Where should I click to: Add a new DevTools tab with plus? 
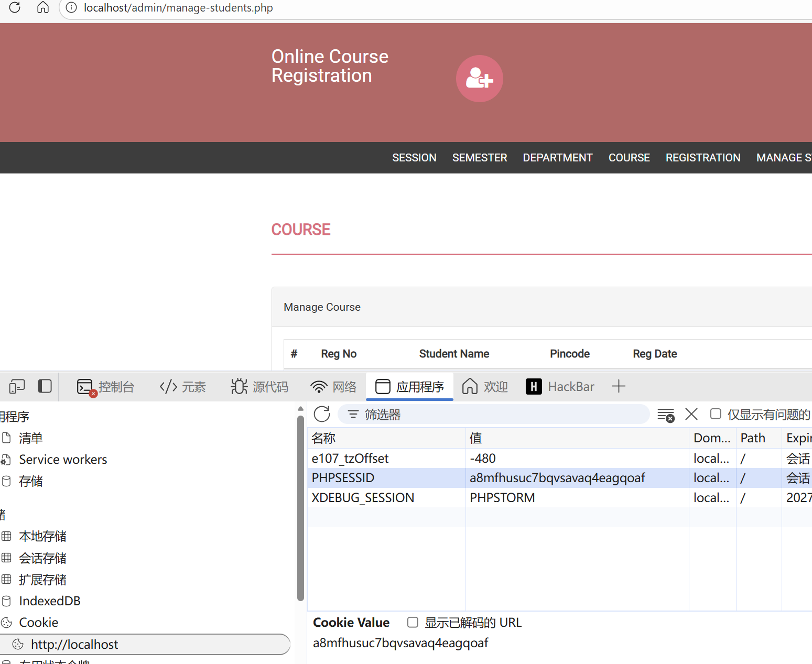pos(619,387)
